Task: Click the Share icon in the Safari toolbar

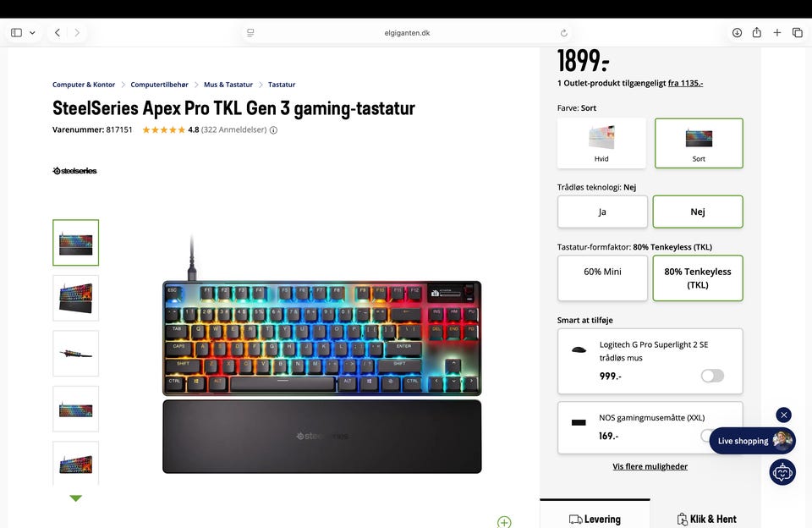Action: coord(756,32)
